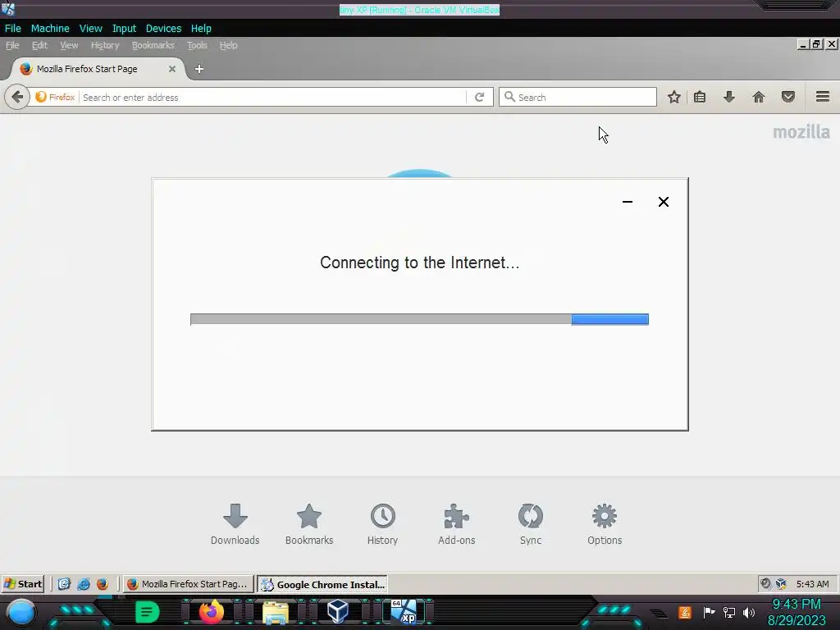The width and height of the screenshot is (840, 630).
Task: Open VirtualBox File menu
Action: (x=13, y=29)
